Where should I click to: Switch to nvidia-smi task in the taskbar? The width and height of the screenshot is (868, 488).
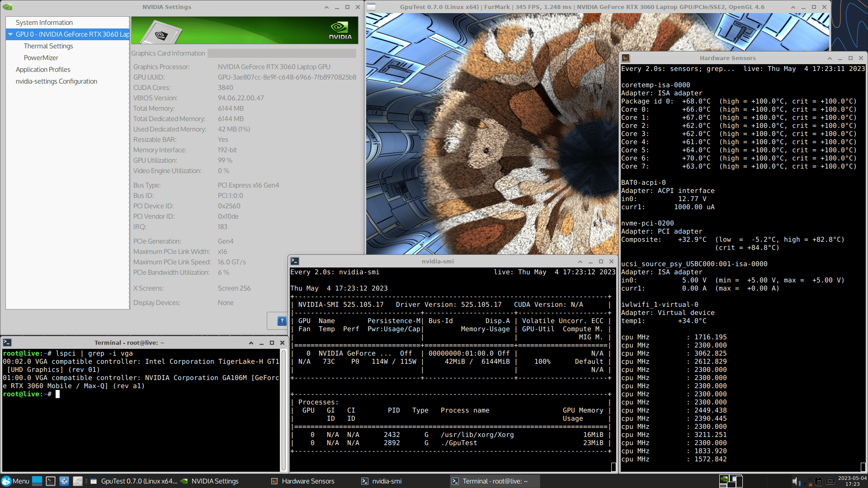tap(382, 481)
